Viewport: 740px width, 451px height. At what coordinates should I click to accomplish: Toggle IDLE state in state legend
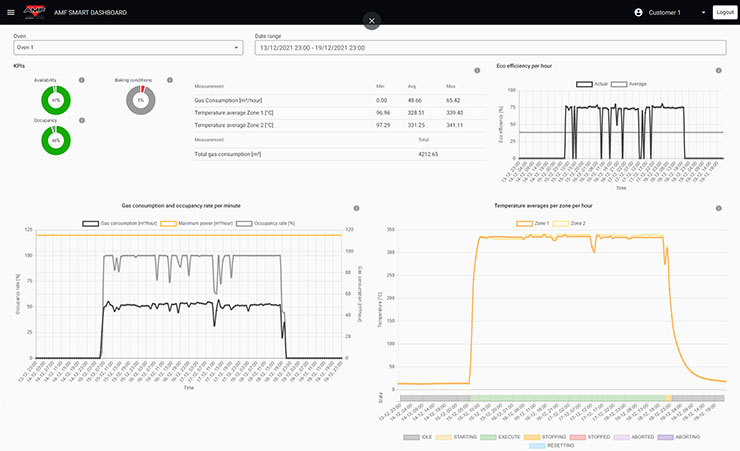coord(418,437)
